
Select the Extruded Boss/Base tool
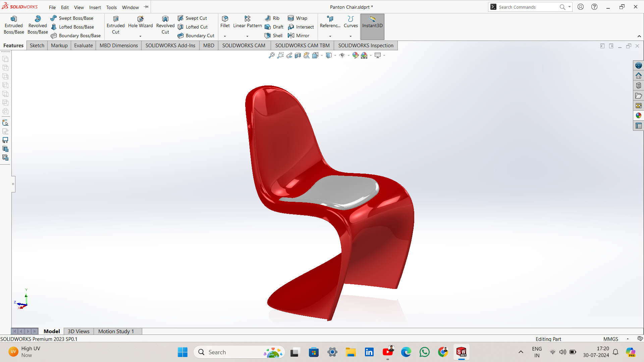coord(14,25)
